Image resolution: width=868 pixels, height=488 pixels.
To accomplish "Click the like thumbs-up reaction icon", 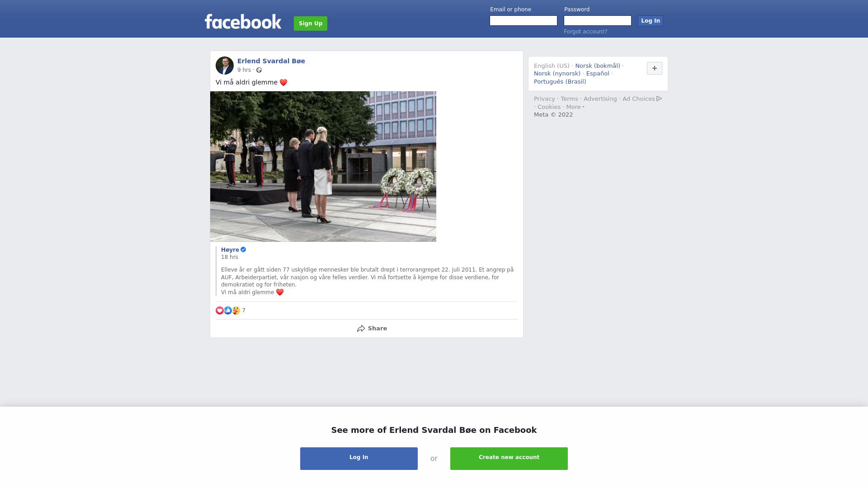I will (228, 310).
